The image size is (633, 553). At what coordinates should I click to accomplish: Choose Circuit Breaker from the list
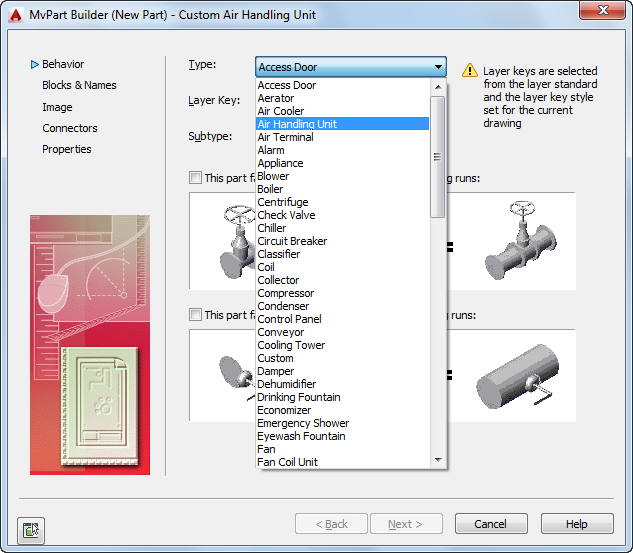(x=343, y=241)
